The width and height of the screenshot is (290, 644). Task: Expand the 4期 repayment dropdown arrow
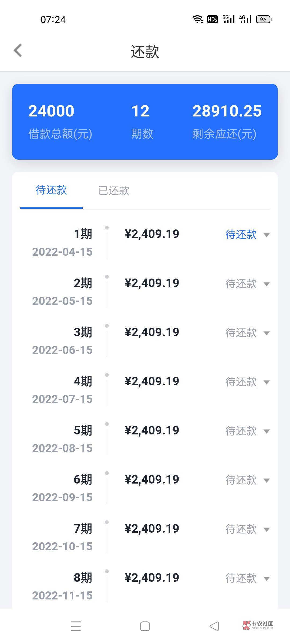pos(267,382)
